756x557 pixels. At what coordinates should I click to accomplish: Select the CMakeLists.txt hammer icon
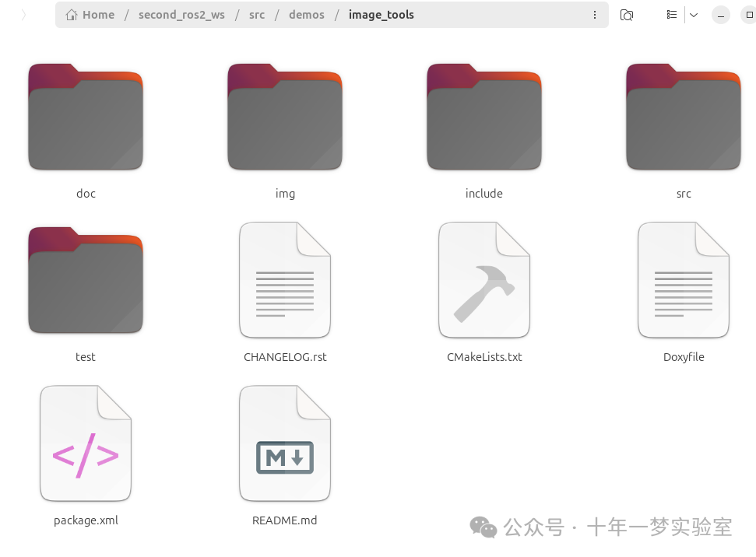(x=484, y=280)
